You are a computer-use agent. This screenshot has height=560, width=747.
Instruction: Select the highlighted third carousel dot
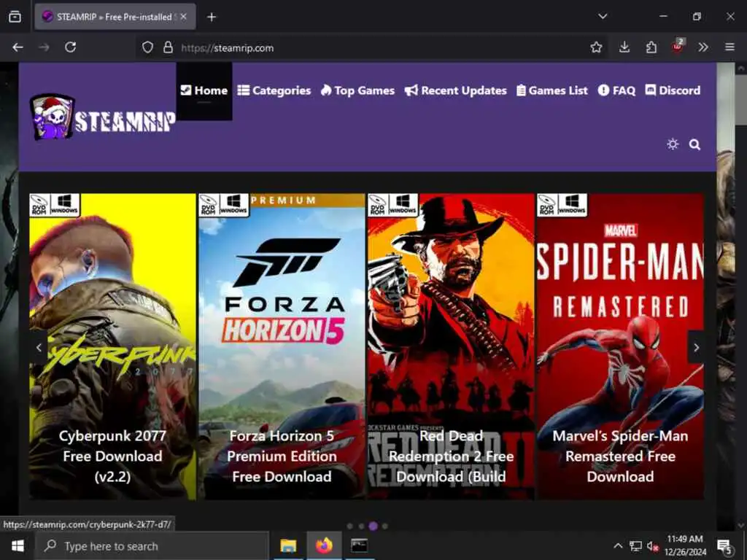click(373, 526)
